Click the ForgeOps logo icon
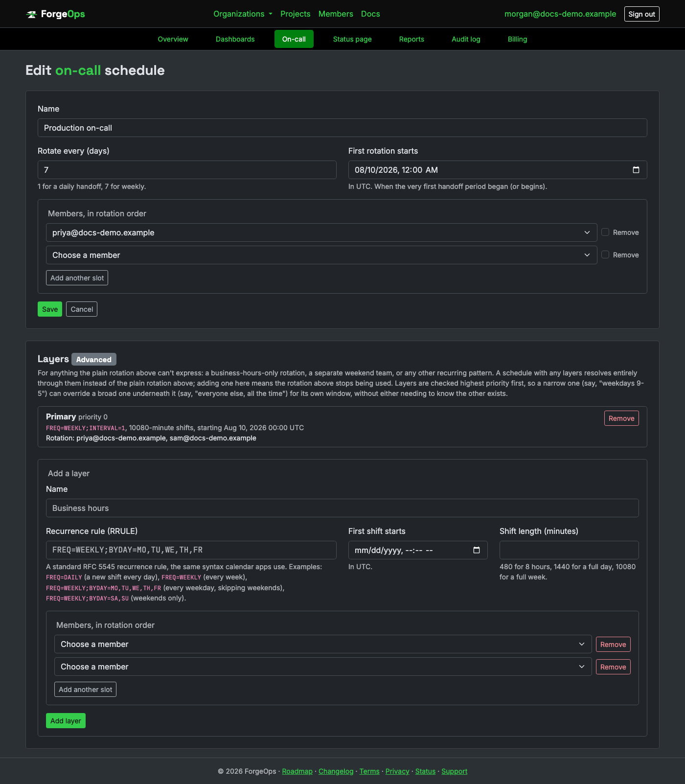 pyautogui.click(x=31, y=14)
